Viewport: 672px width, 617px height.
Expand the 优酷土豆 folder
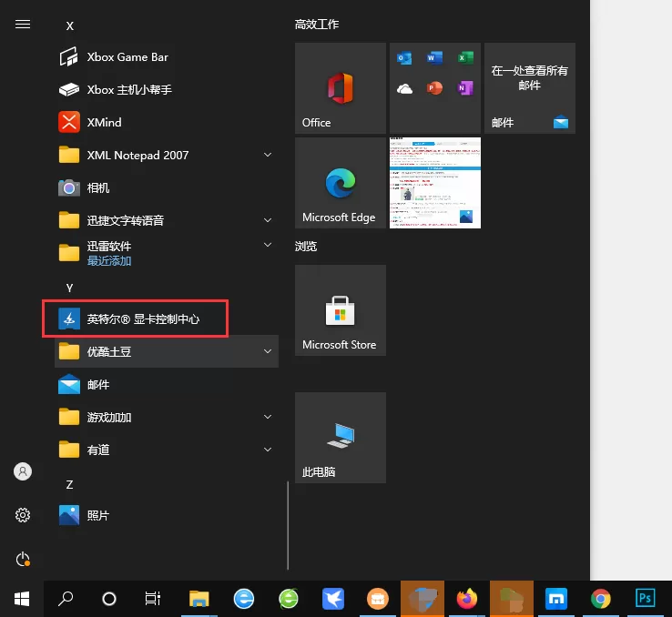(x=268, y=351)
